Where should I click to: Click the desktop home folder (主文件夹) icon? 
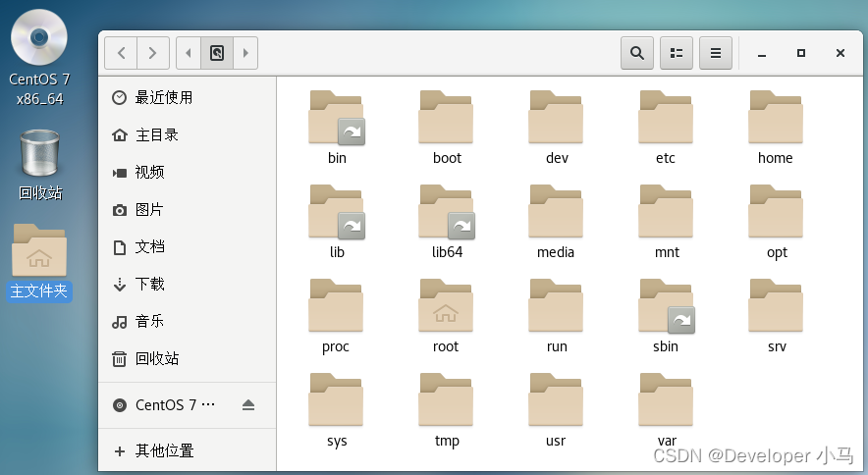39,250
